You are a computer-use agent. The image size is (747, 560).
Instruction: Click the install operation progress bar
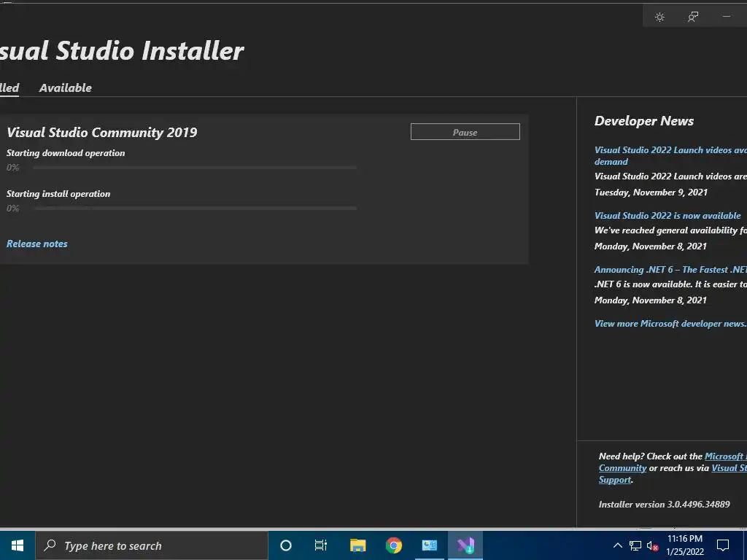pyautogui.click(x=195, y=208)
